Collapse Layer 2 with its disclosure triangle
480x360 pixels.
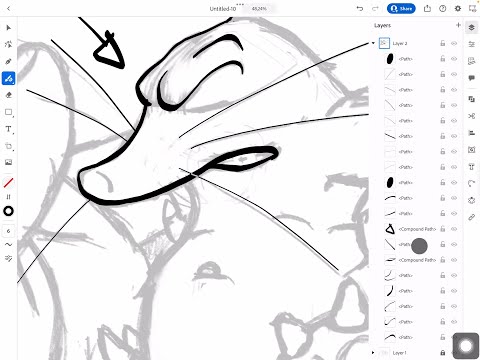pyautogui.click(x=373, y=43)
